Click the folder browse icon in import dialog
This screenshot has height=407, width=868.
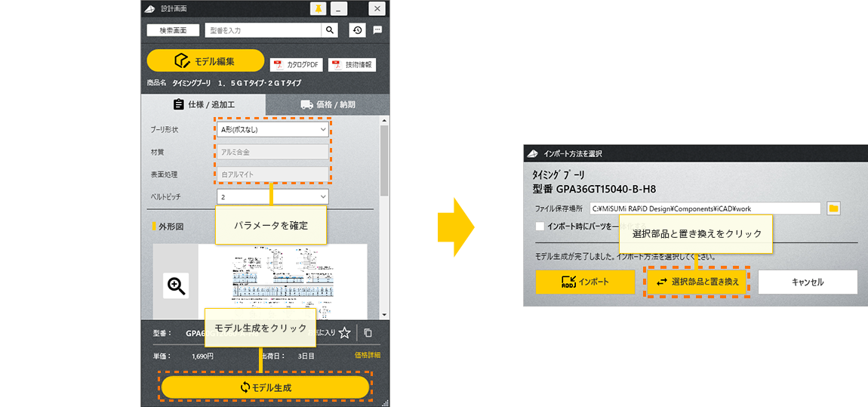click(834, 208)
